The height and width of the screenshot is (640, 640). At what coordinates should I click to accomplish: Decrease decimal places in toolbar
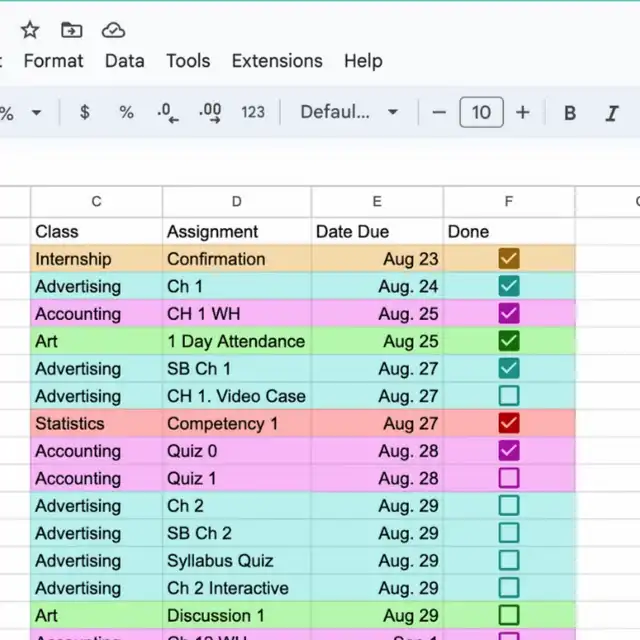(x=167, y=113)
